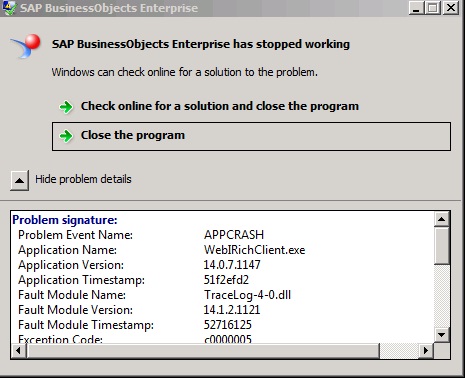Maximize the crash dialog window
This screenshot has height=379, width=465.
pyautogui.click(x=433, y=8)
